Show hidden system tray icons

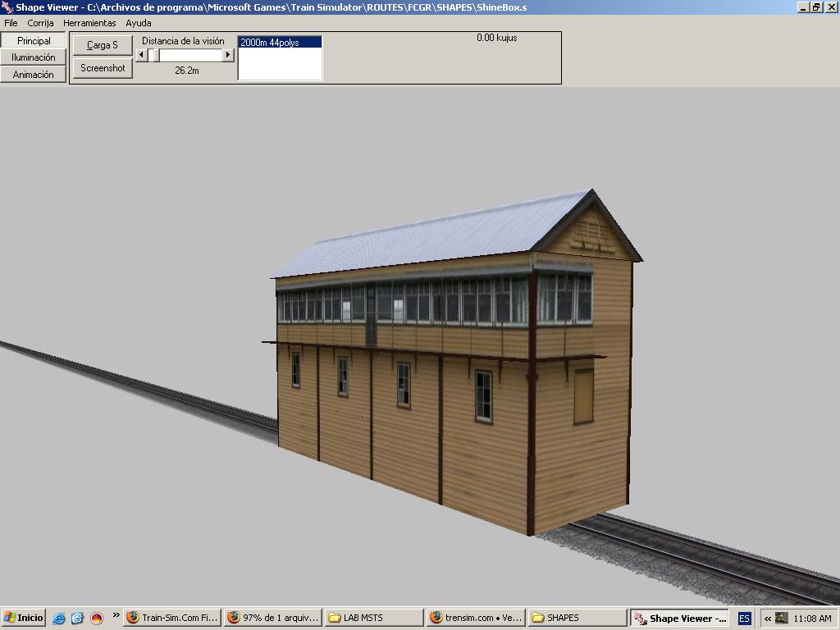[x=768, y=618]
